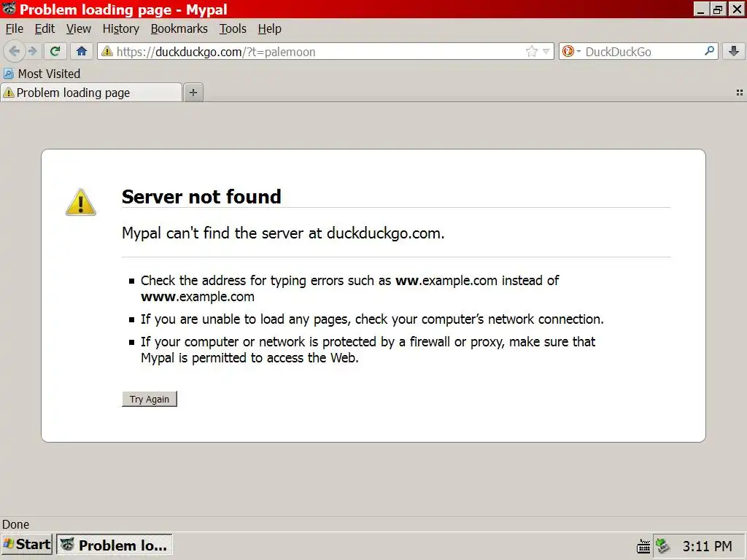Screen dimensions: 747x560
Task: Go back with the back arrow button
Action: (15, 51)
